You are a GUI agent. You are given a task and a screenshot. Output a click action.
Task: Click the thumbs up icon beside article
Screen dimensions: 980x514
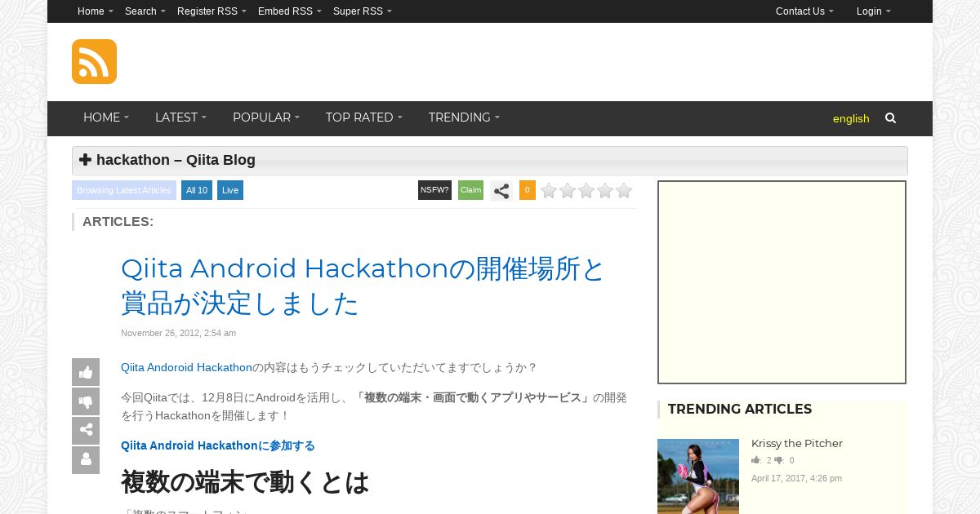coord(86,372)
